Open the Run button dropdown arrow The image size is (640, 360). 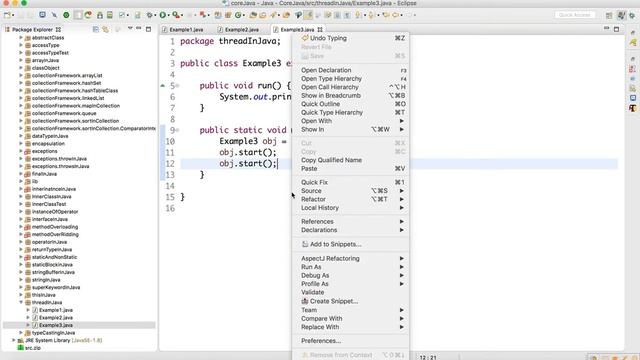[x=168, y=16]
